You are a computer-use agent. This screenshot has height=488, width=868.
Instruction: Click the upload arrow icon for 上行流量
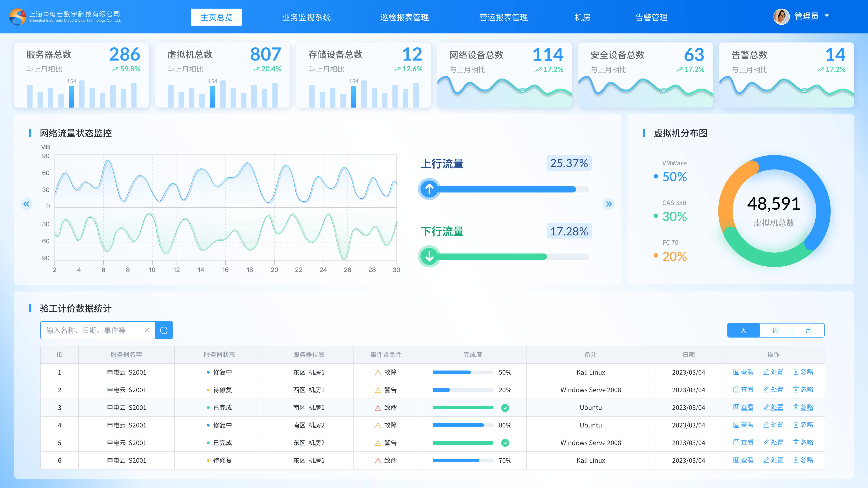[x=429, y=189]
